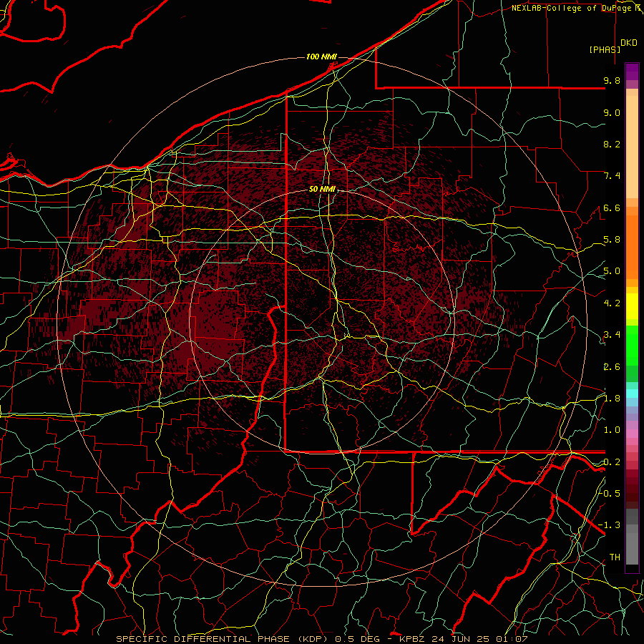This screenshot has height=644, width=644.
Task: Click the 24 JUN 25 date text
Action: point(462,639)
